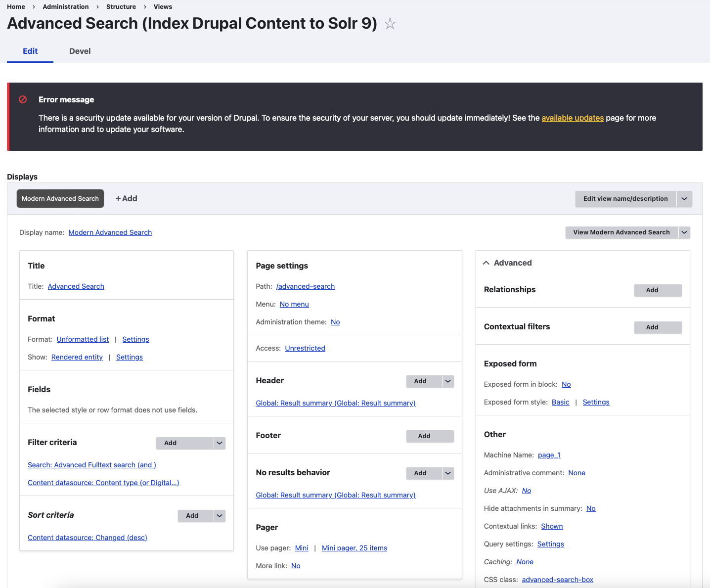The width and height of the screenshot is (710, 588).
Task: Open the available updates link
Action: coord(573,118)
